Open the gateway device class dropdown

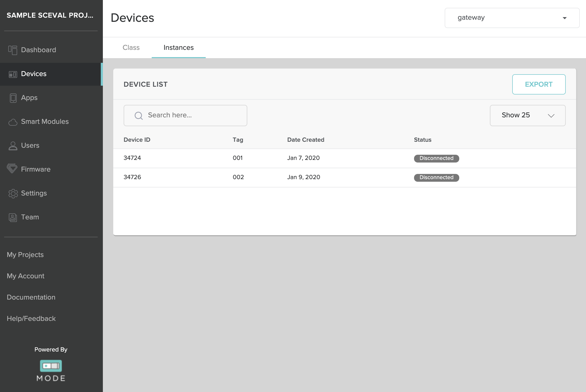coord(512,18)
